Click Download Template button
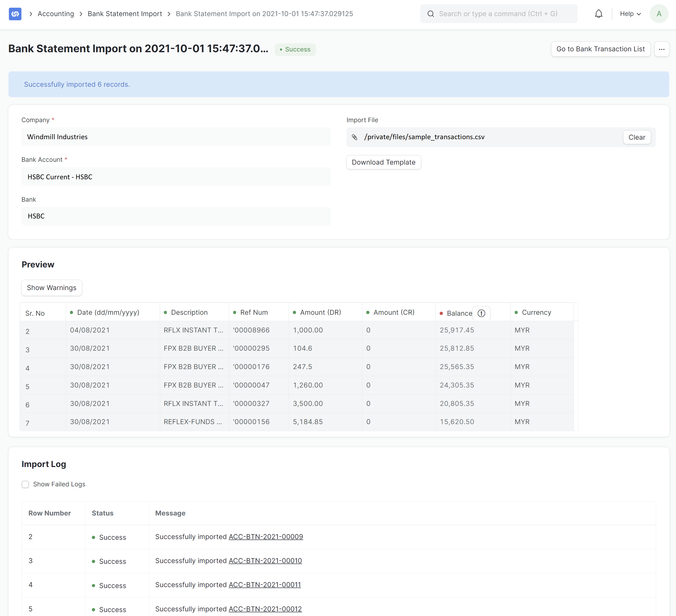 [x=383, y=162]
